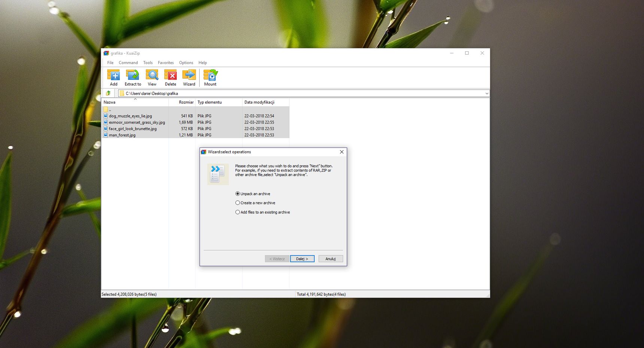Image resolution: width=644 pixels, height=348 pixels.
Task: Click Plik JPG type of man_forest.jpg
Action: 204,135
